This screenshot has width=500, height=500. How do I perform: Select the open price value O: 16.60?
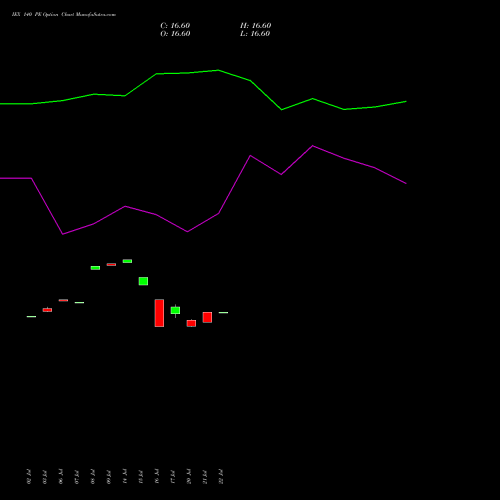[175, 34]
